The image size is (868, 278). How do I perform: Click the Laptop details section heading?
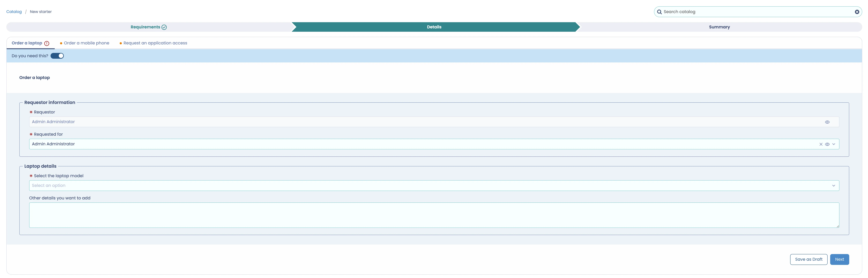coord(40,166)
